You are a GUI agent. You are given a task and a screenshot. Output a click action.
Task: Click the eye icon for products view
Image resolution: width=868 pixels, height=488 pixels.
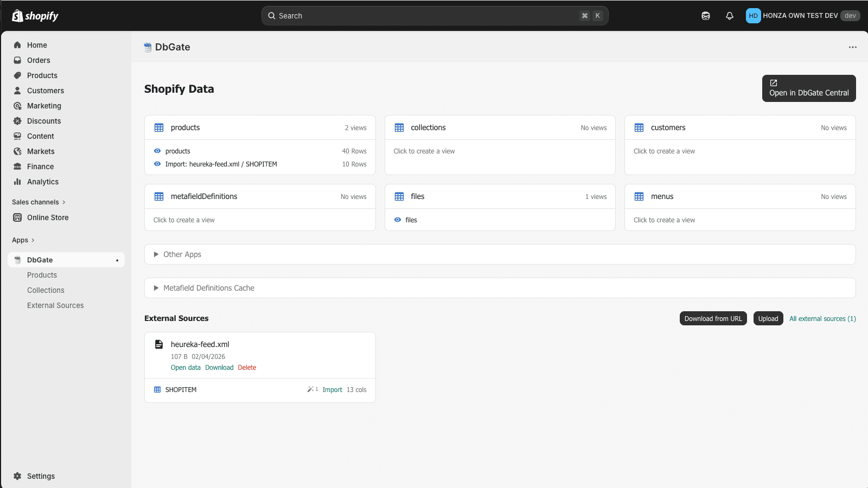[157, 151]
